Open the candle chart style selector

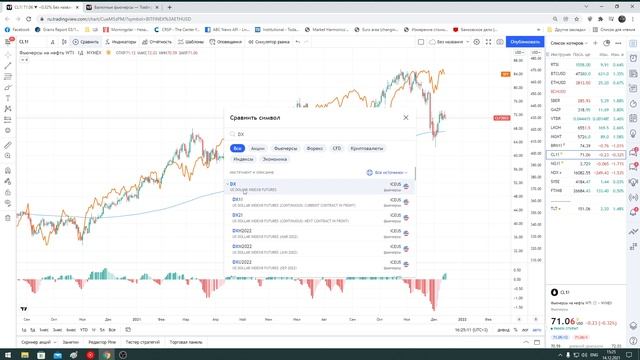[x=64, y=42]
